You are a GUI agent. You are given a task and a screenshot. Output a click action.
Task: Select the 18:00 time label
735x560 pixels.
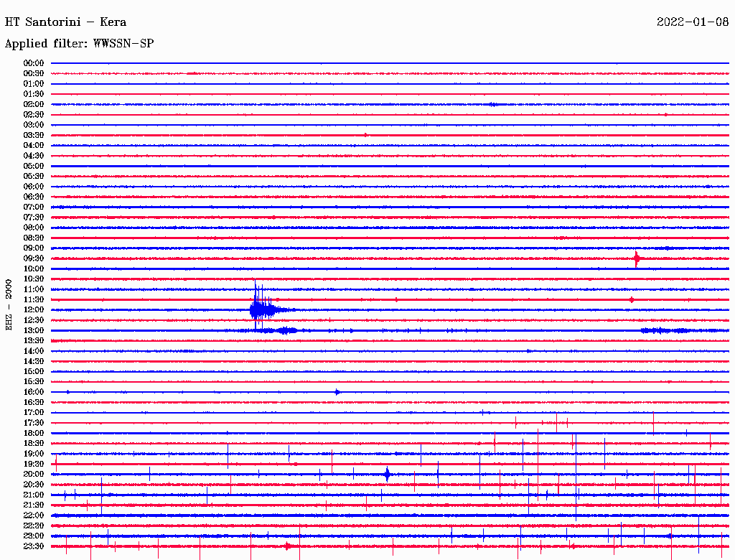pos(34,433)
